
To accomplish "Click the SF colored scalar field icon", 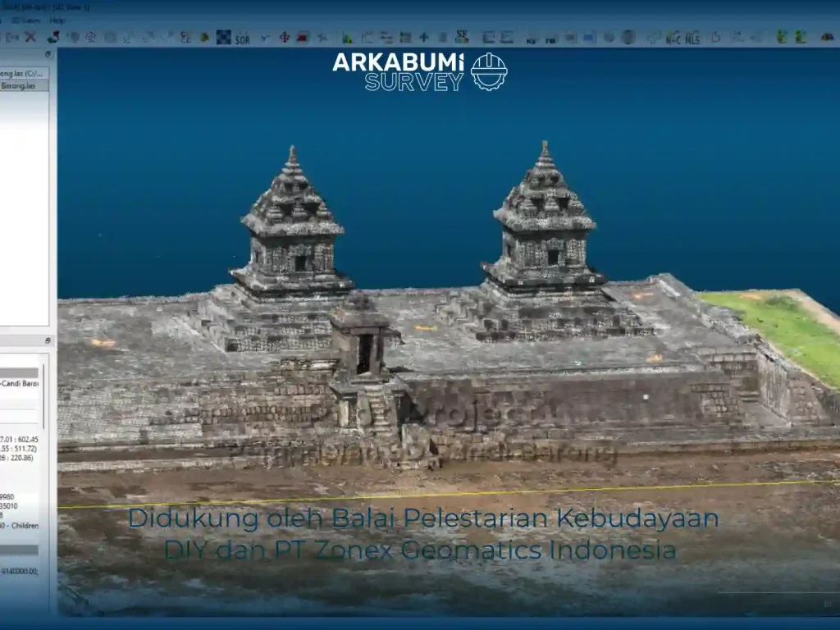I will click(462, 37).
